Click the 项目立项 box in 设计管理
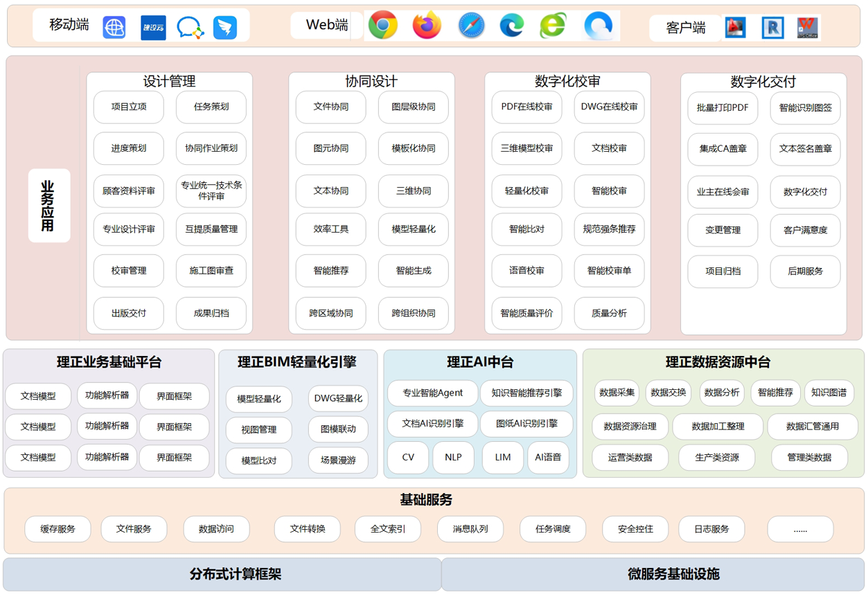Image resolution: width=868 pixels, height=597 pixels. 129,107
